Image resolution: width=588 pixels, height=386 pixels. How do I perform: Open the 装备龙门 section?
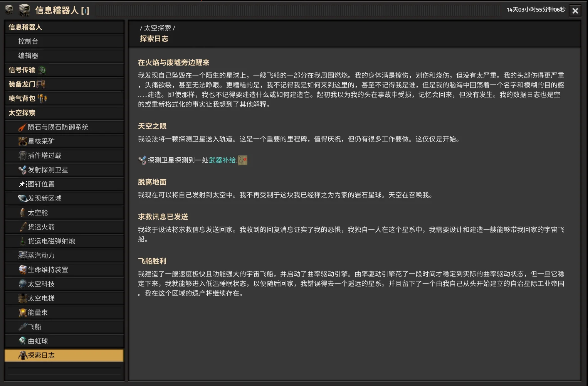pos(64,84)
